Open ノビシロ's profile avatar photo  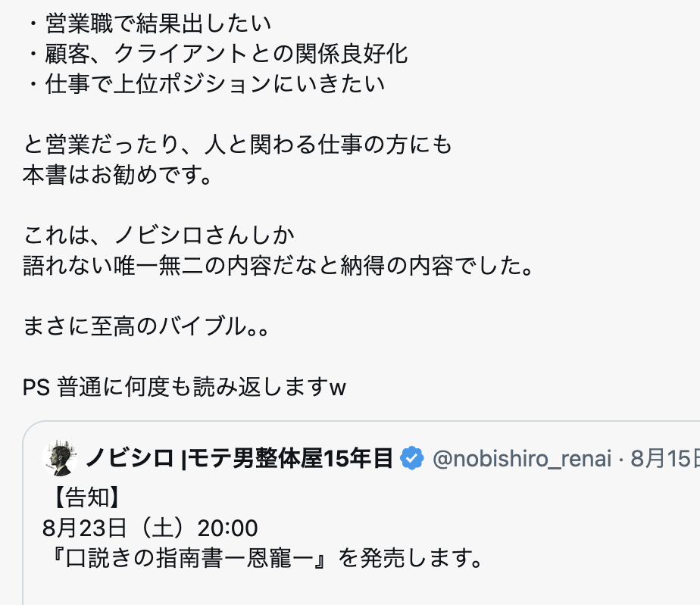coord(60,458)
